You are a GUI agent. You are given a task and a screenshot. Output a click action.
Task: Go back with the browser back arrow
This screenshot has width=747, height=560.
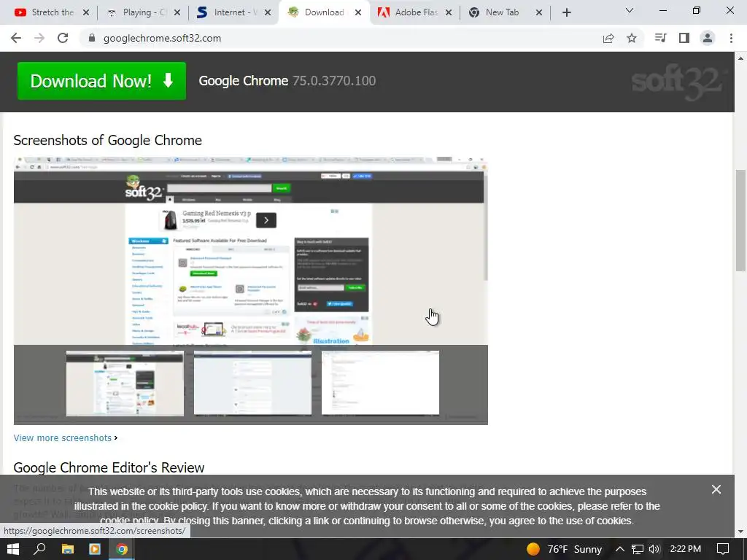click(16, 38)
